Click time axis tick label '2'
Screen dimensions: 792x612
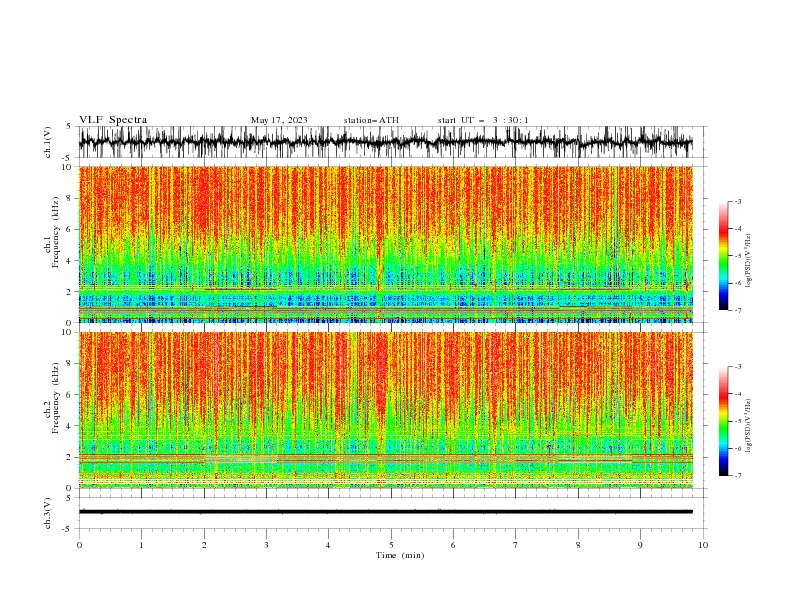tap(204, 545)
